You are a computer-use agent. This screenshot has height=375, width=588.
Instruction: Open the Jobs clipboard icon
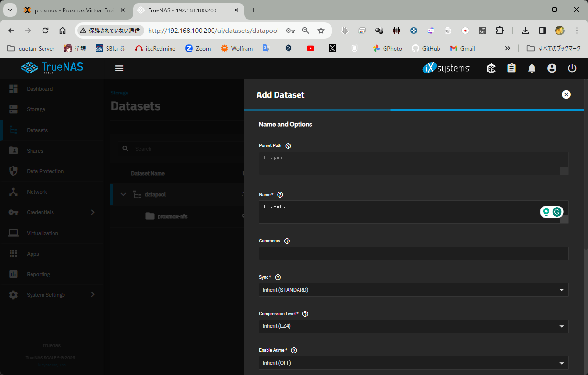click(512, 68)
